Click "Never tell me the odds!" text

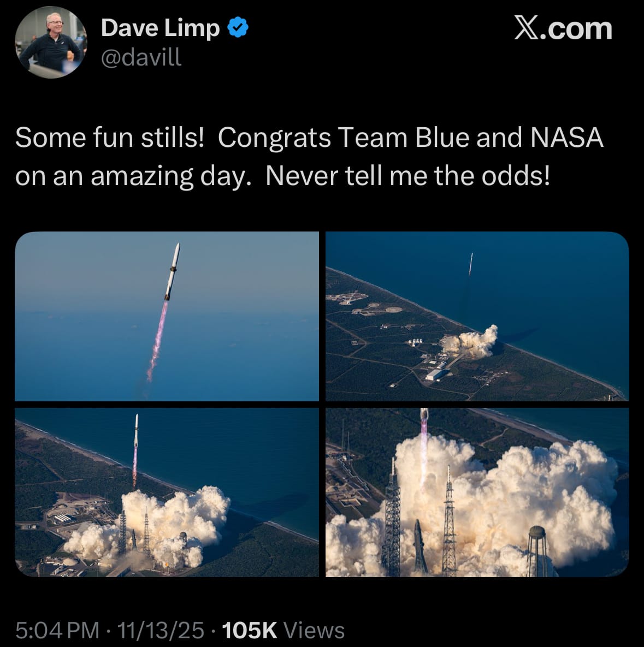(x=407, y=176)
